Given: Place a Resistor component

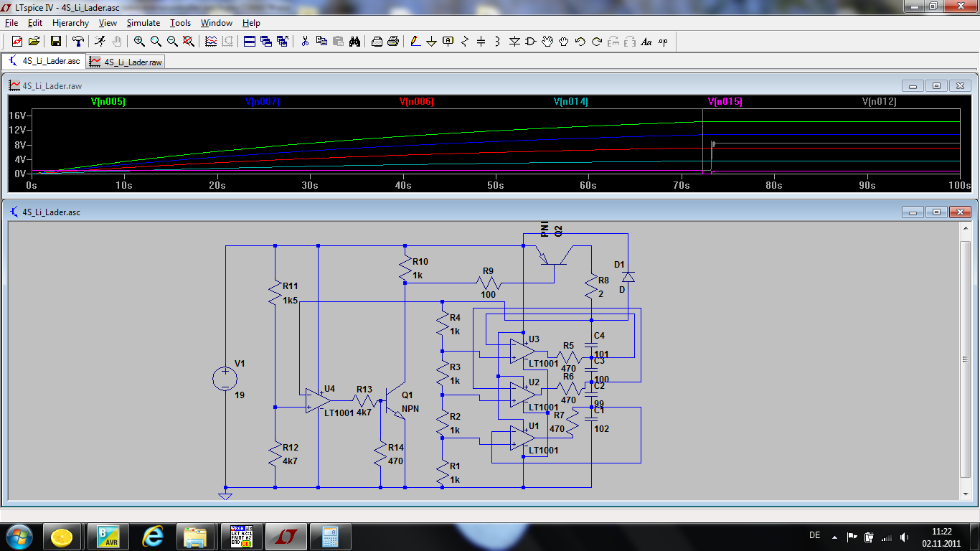Looking at the screenshot, I should click(x=465, y=42).
